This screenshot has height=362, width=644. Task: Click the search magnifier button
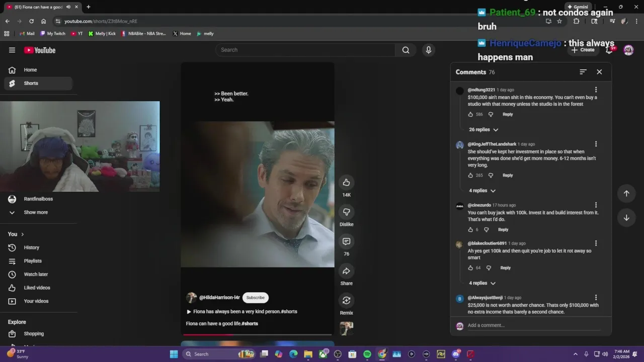point(406,50)
